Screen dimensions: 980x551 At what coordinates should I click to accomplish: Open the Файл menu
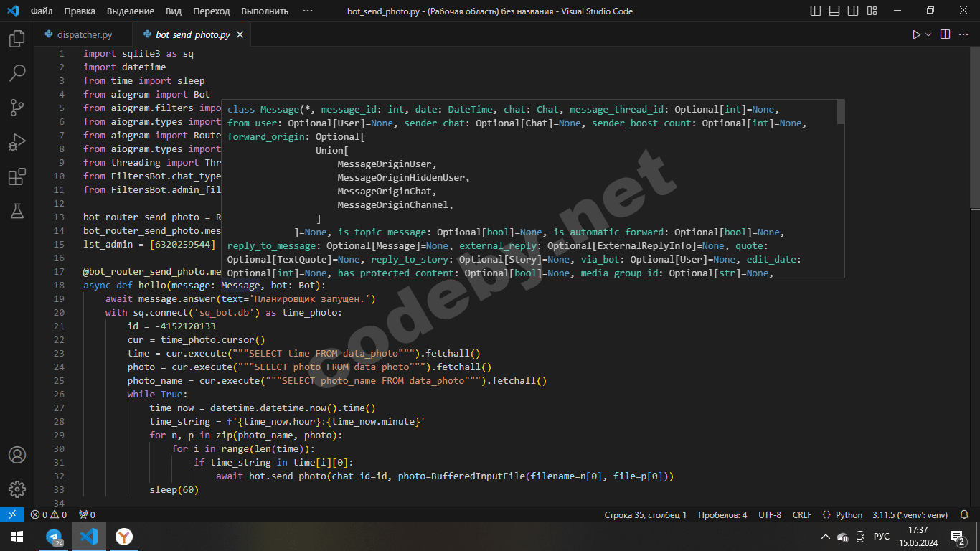click(42, 11)
